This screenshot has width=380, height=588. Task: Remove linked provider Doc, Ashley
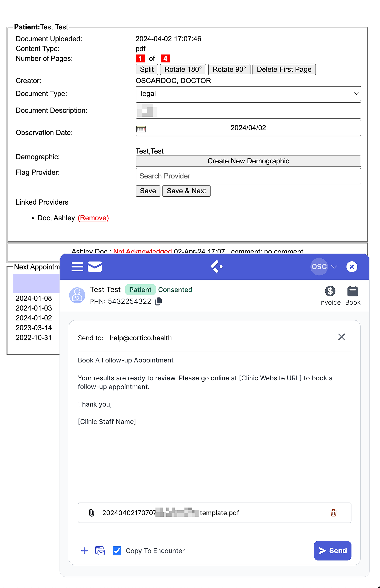[x=93, y=218]
